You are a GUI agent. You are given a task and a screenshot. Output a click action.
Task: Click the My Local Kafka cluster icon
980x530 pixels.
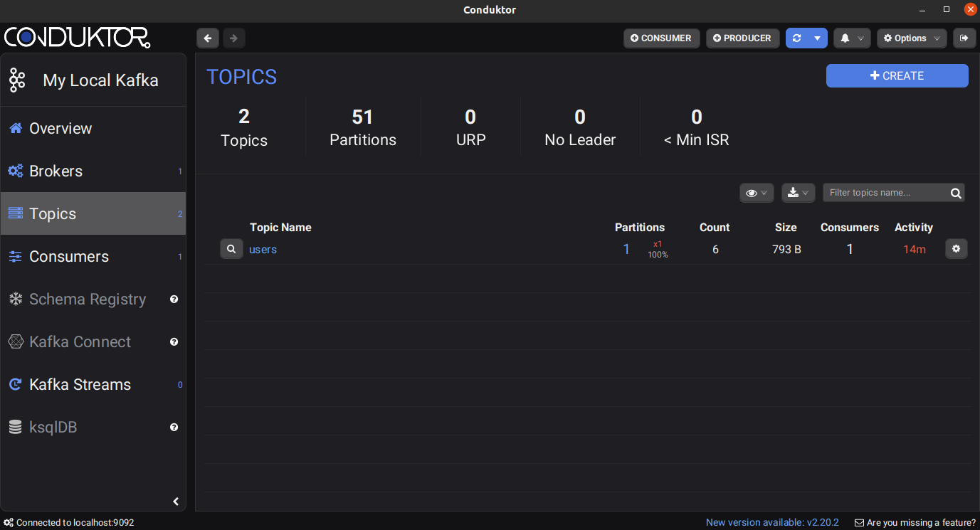click(17, 80)
